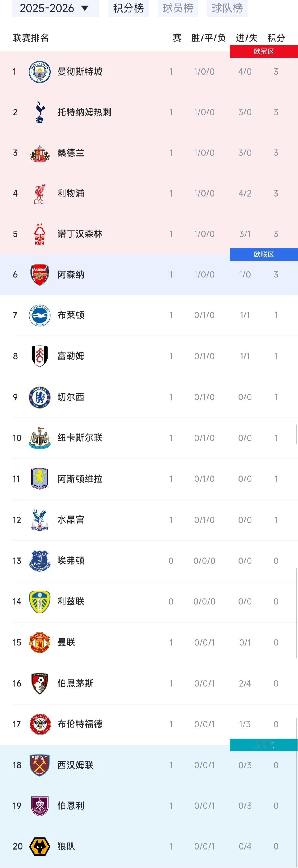Tap the West Ham United hammers crest
298x868 pixels.
[40, 765]
